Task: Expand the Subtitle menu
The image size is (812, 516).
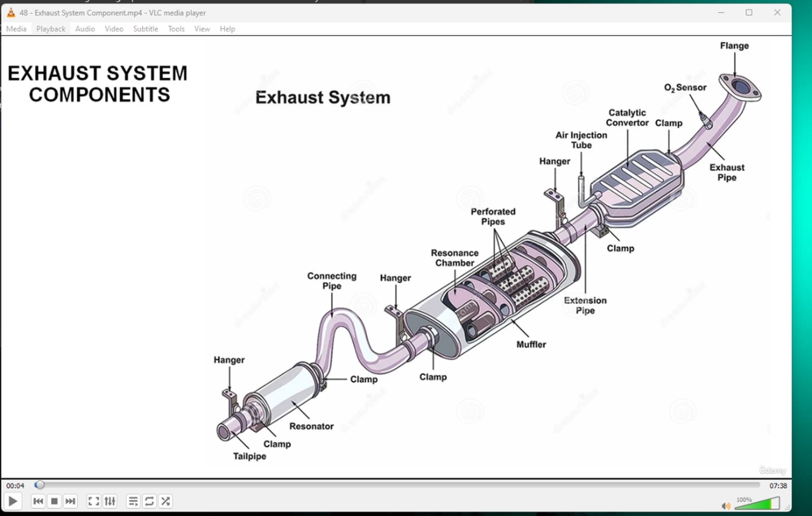Action: (x=145, y=28)
